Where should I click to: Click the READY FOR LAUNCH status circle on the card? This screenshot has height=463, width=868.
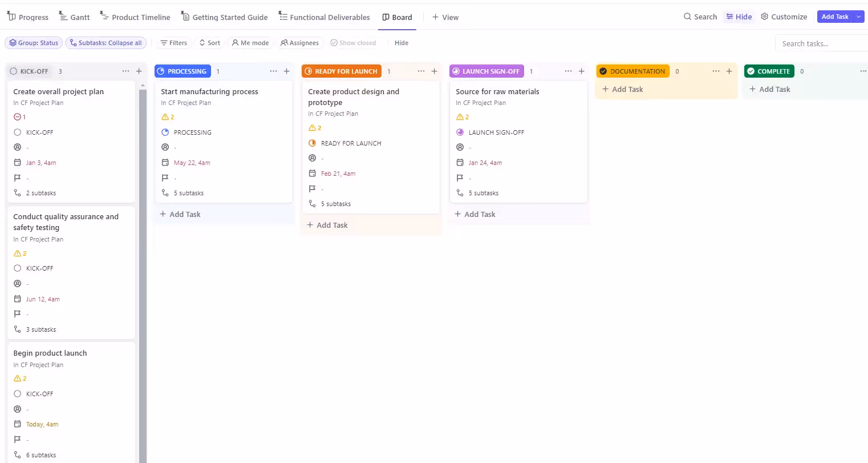tap(312, 143)
